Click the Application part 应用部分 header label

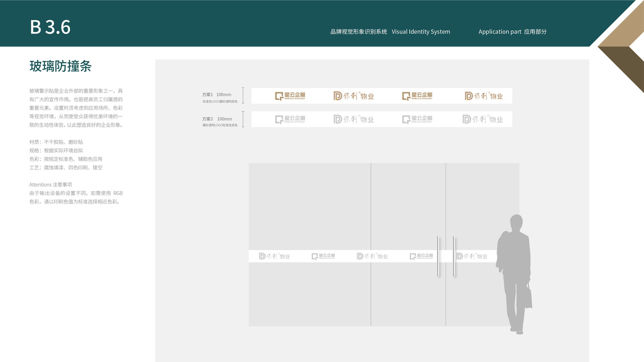pyautogui.click(x=512, y=32)
